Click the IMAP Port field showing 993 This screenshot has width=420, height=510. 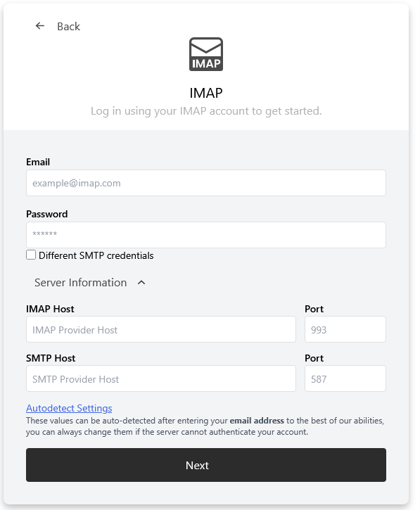345,329
